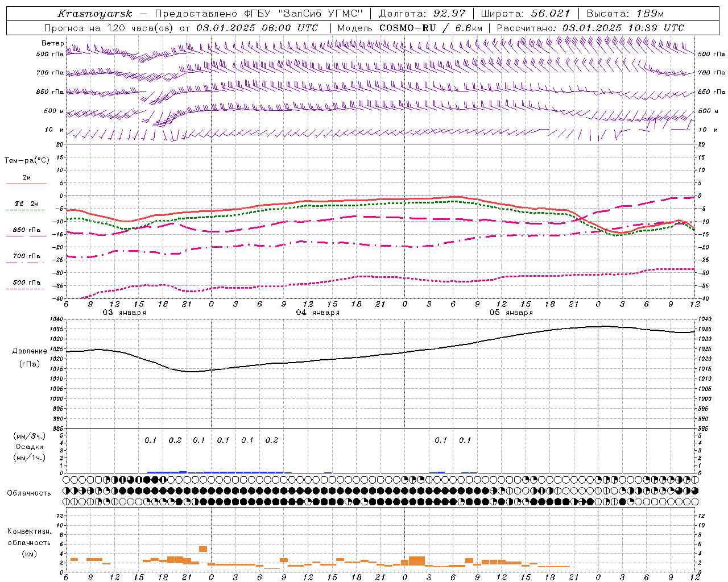Click the (мм/3ч.) precipitation unit label
728x582 pixels.
pyautogui.click(x=29, y=436)
